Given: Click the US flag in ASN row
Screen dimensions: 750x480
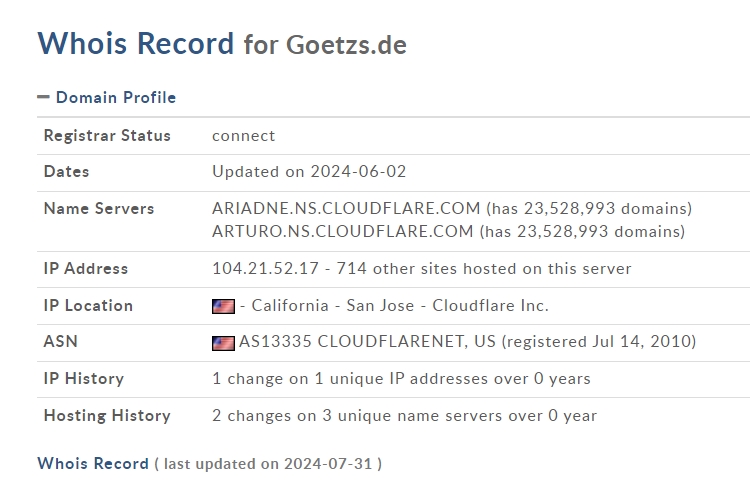Looking at the screenshot, I should (x=223, y=343).
